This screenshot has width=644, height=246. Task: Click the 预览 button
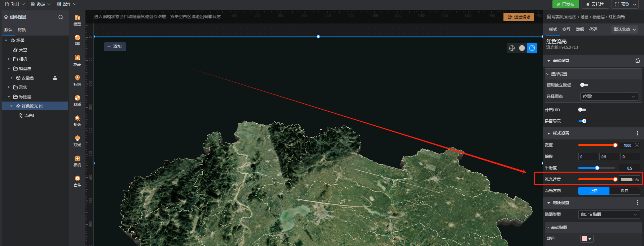[x=625, y=4]
